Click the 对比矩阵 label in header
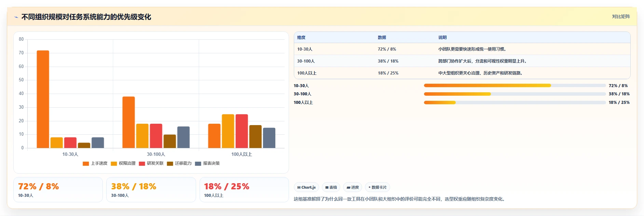644x216 pixels. pyautogui.click(x=621, y=16)
